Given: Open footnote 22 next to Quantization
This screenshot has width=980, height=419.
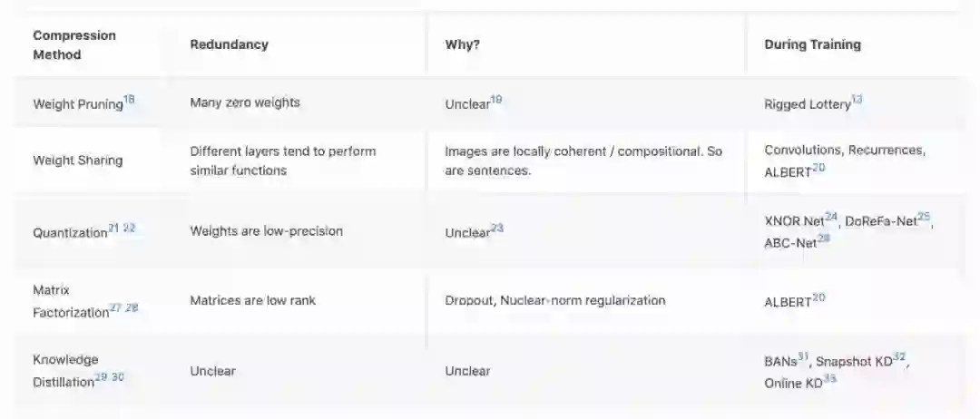Looking at the screenshot, I should pos(129,228).
